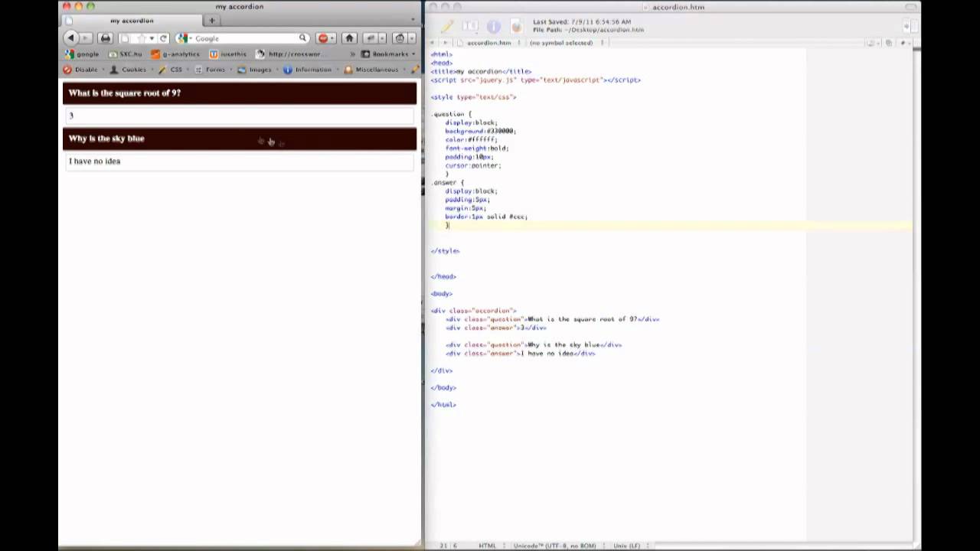
Task: Click the closing </style> tag line
Action: tap(445, 251)
